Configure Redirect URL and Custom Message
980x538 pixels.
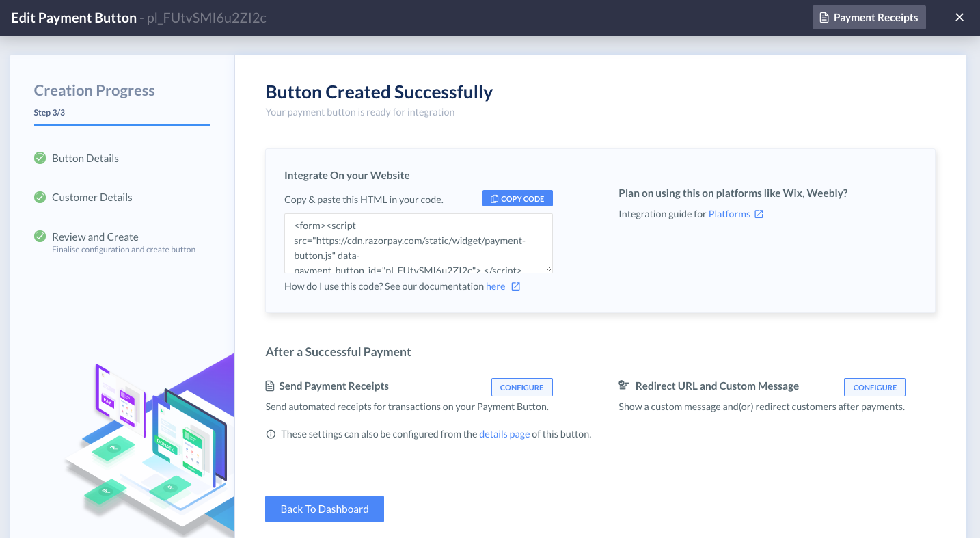coord(875,387)
